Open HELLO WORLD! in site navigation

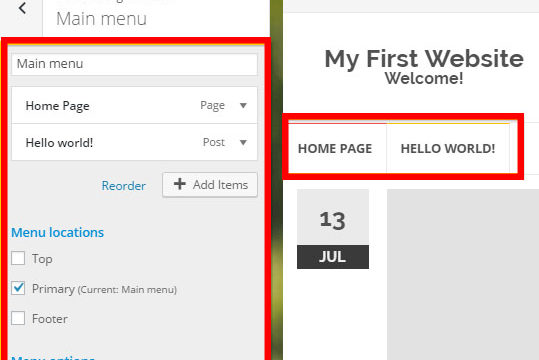pyautogui.click(x=448, y=149)
